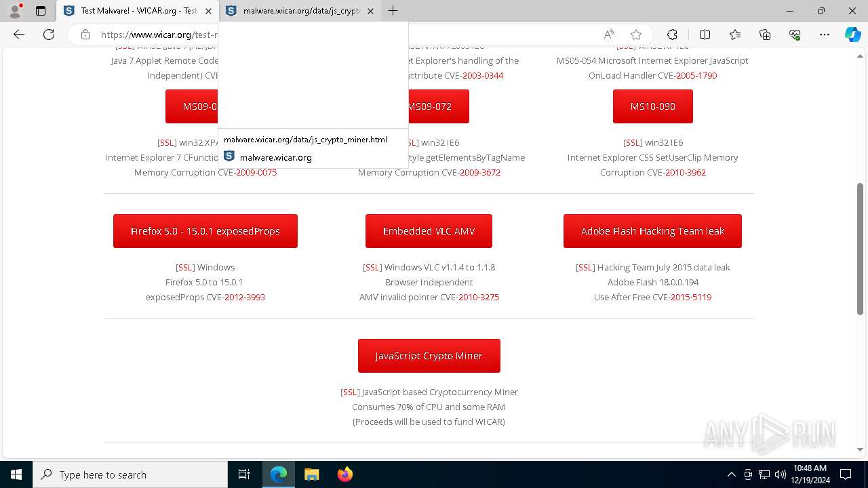Open CVE-2005-1790 link
Viewport: 868px width, 488px height.
(696, 75)
